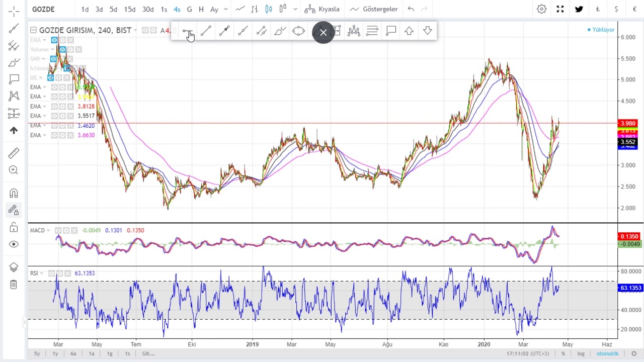Select the 3d timeframe

pyautogui.click(x=99, y=9)
